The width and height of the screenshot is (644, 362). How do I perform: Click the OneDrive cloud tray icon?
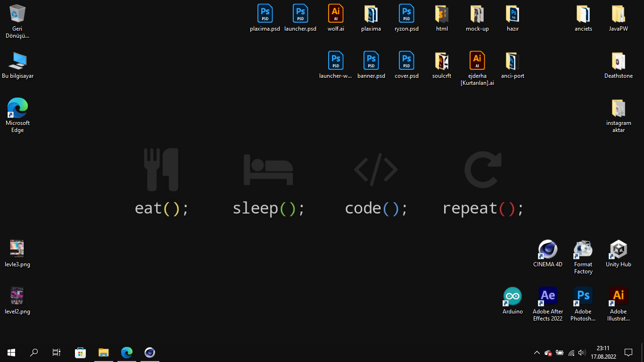coord(548,353)
